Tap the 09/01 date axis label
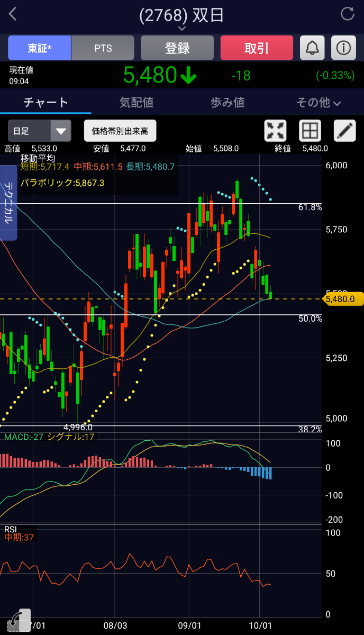364x635 pixels. [x=190, y=625]
